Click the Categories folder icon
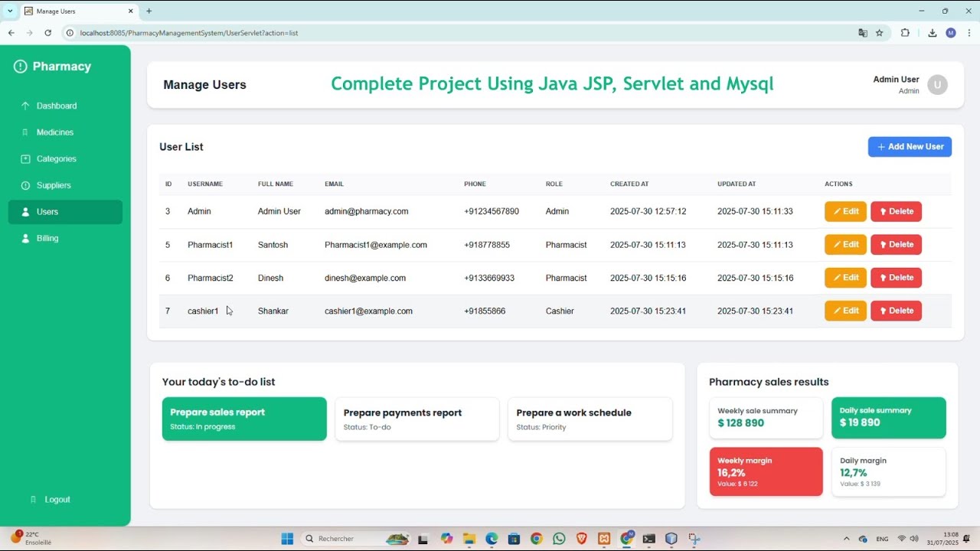Viewport: 980px width, 551px height. coord(25,159)
